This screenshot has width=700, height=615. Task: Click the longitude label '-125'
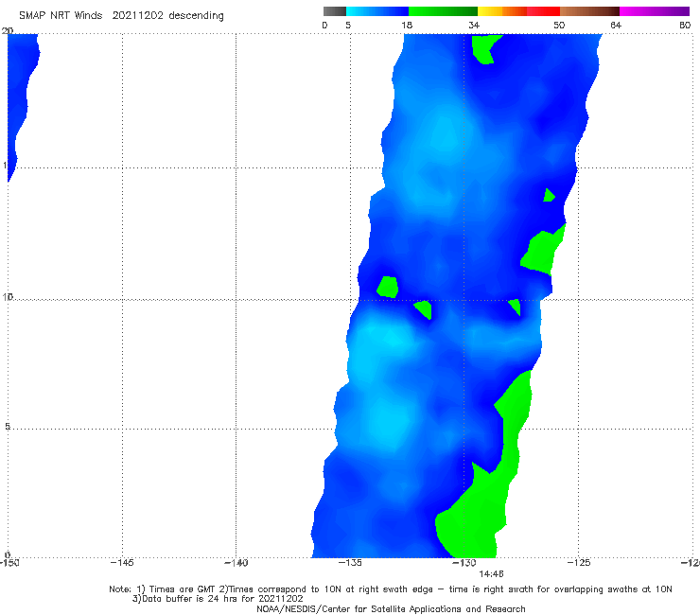point(579,563)
